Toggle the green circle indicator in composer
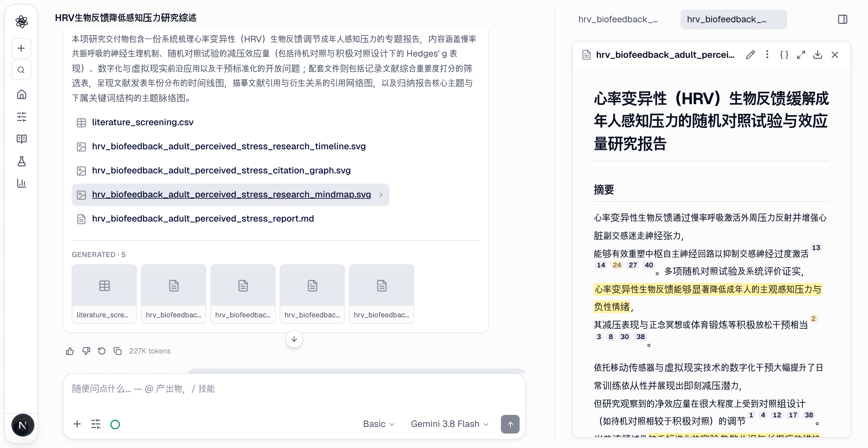The height and width of the screenshot is (448, 868). tap(115, 424)
